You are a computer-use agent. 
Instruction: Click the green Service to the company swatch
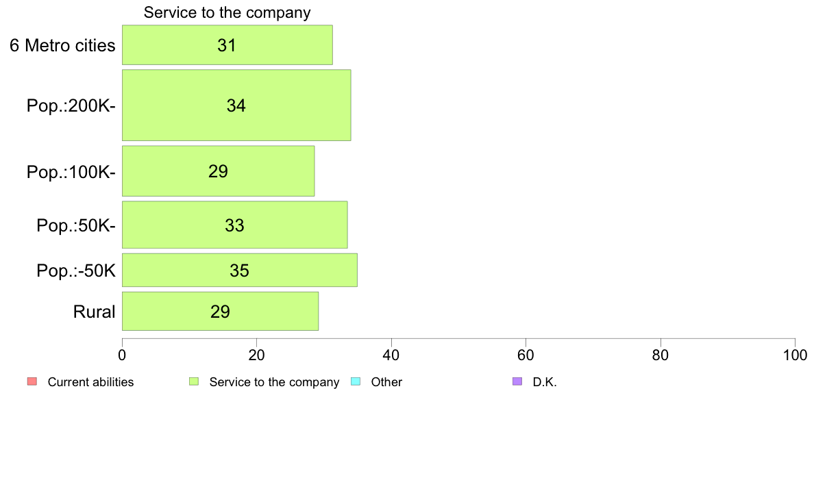coord(194,381)
